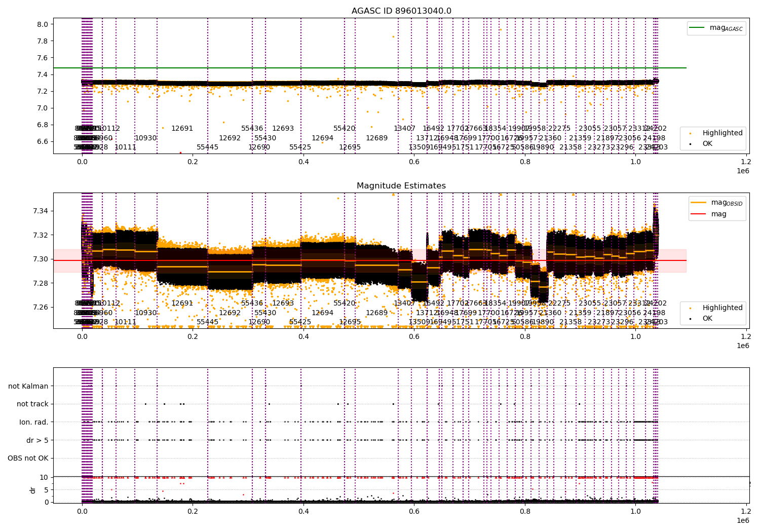Click the 10 tick on bottom plot
This screenshot has width=760, height=532.
[44, 477]
